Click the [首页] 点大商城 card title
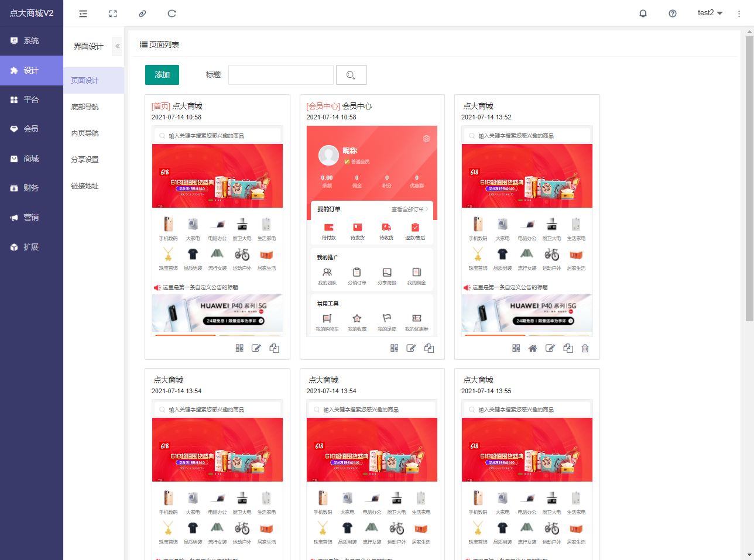This screenshot has width=754, height=560. [x=177, y=106]
